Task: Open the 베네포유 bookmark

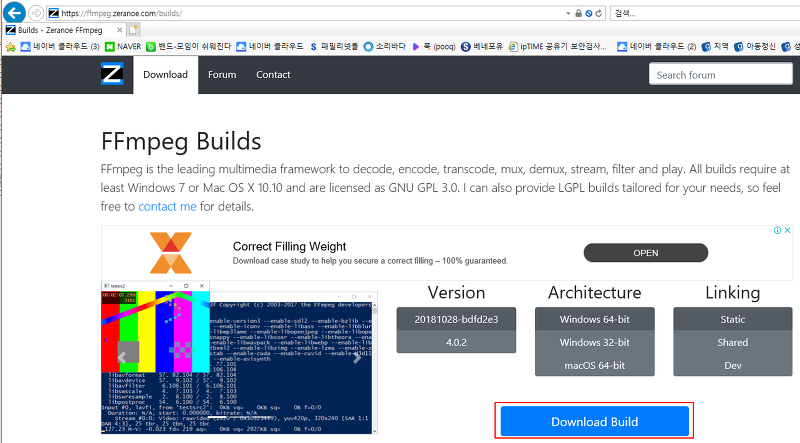Action: pyautogui.click(x=482, y=46)
